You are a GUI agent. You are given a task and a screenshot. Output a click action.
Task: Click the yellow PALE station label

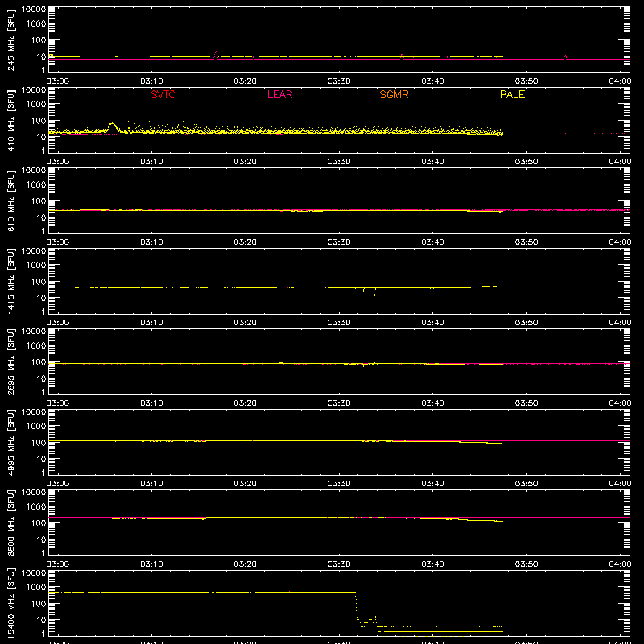(512, 94)
